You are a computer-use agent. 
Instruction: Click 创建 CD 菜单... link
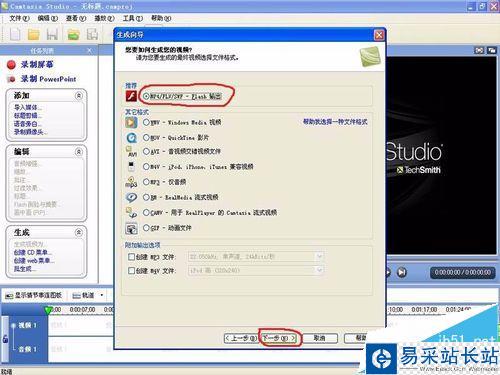pos(33,252)
